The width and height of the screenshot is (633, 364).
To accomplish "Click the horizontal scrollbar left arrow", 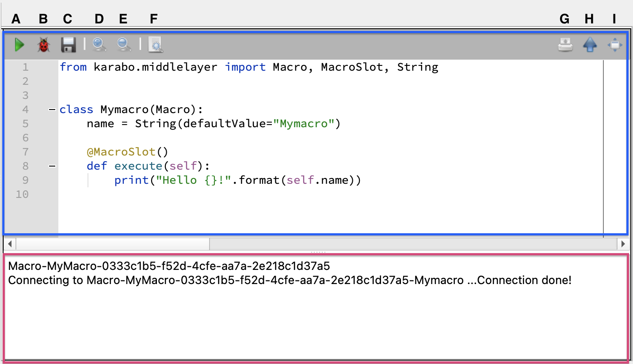I will pos(9,244).
